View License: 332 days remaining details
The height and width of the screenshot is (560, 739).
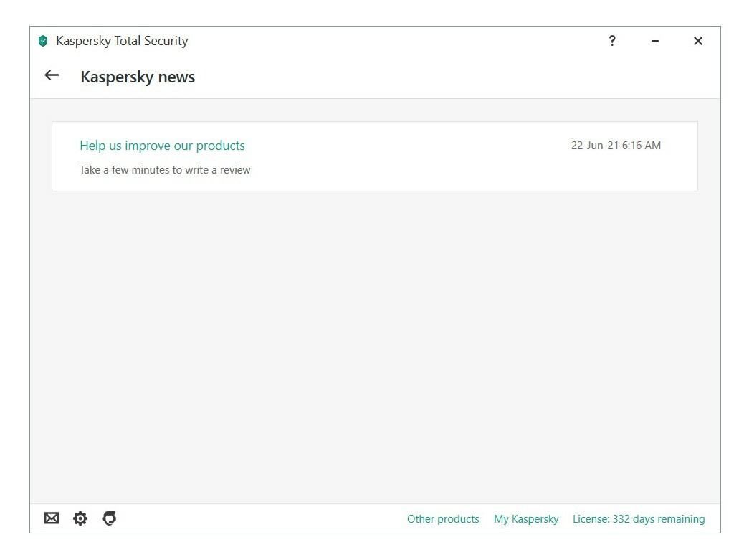point(639,519)
